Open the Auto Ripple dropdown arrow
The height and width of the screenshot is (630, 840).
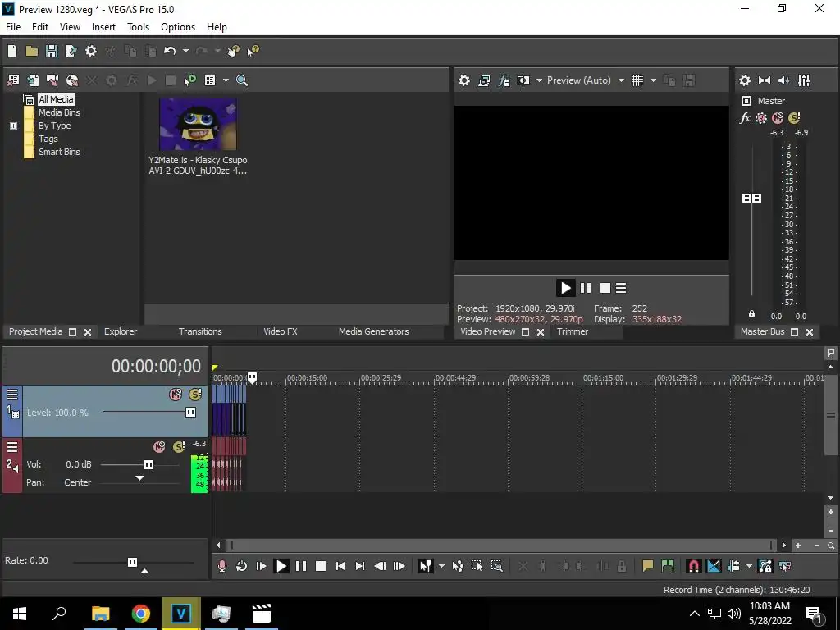[x=749, y=566]
